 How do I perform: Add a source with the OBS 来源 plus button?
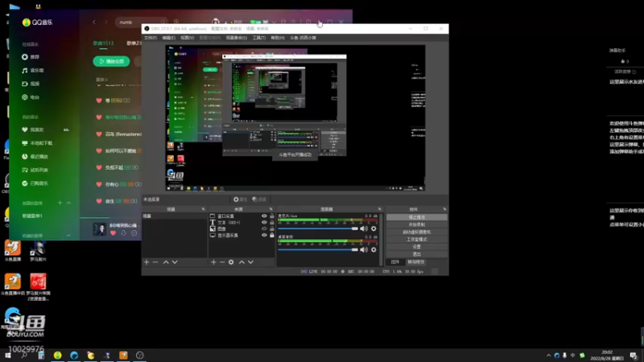pyautogui.click(x=213, y=262)
